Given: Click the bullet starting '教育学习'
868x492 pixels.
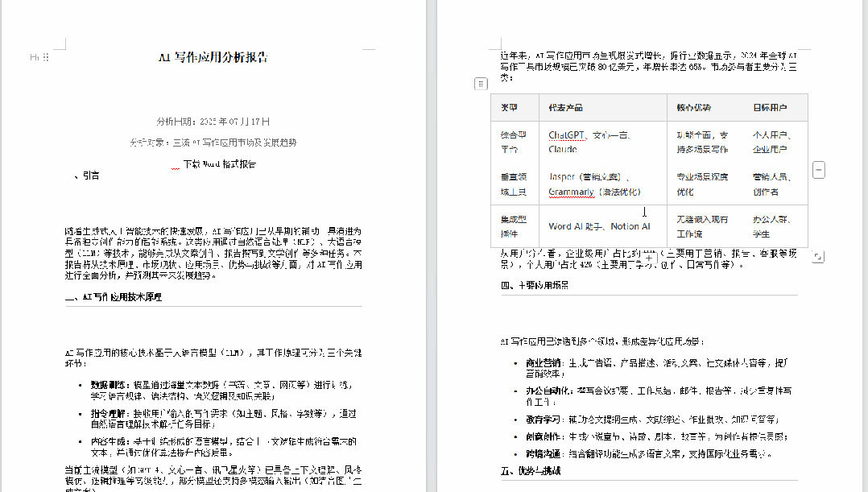Looking at the screenshot, I should click(653, 420).
